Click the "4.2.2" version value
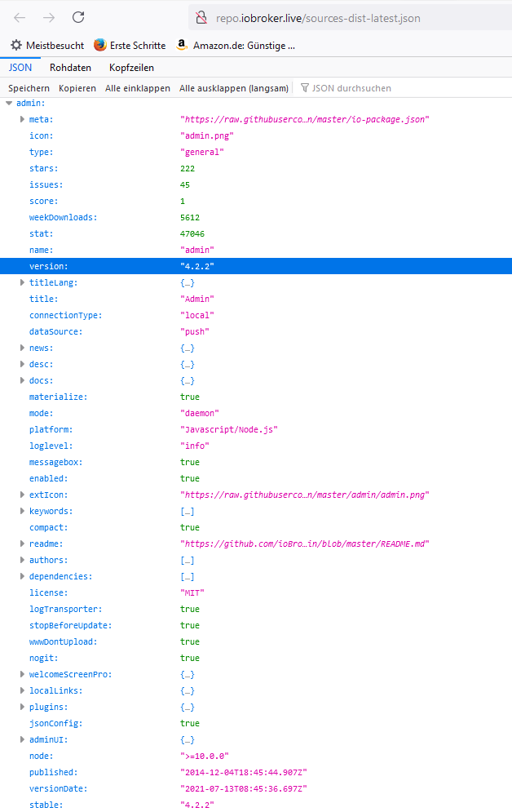The width and height of the screenshot is (512, 812). (x=197, y=266)
